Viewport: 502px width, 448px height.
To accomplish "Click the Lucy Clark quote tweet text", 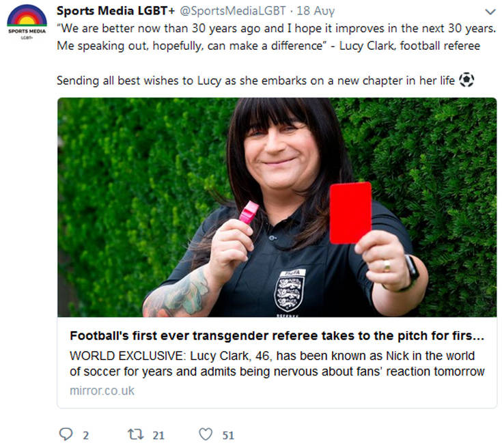I will click(x=277, y=37).
